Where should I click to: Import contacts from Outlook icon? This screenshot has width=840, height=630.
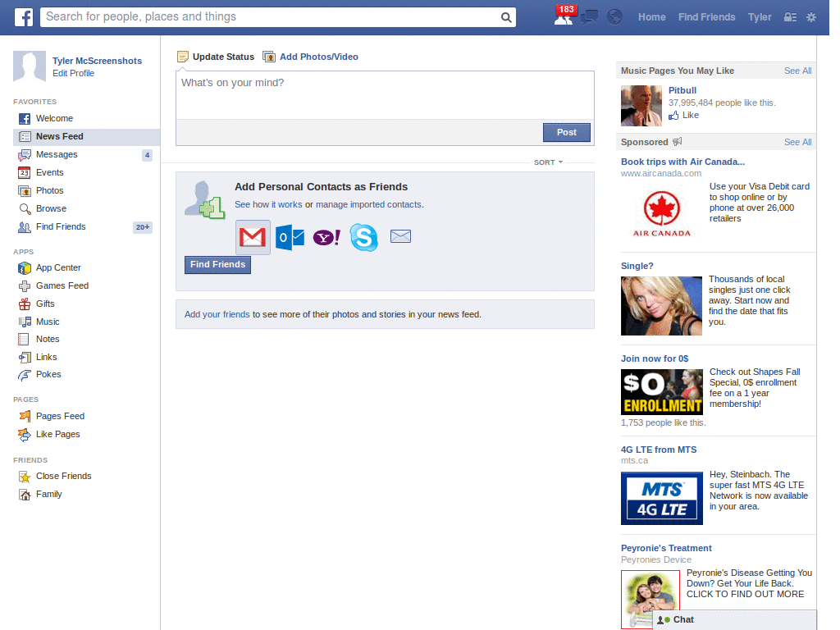[290, 237]
